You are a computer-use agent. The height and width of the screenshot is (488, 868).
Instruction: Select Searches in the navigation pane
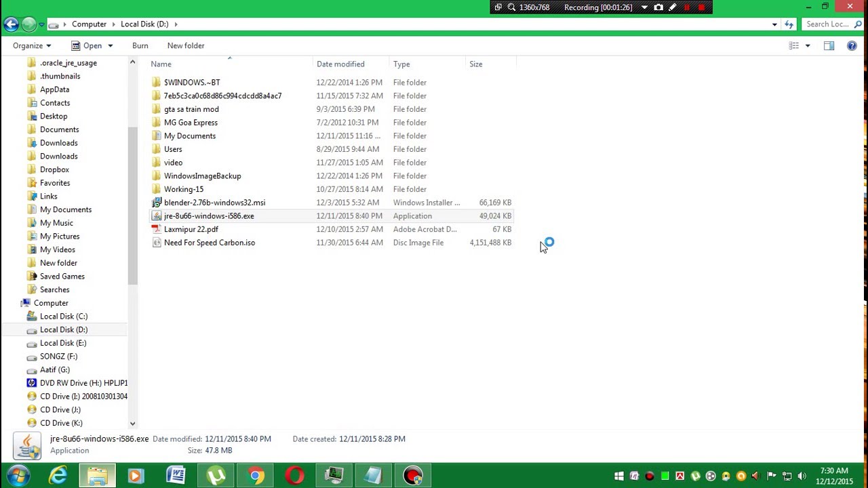click(x=54, y=289)
